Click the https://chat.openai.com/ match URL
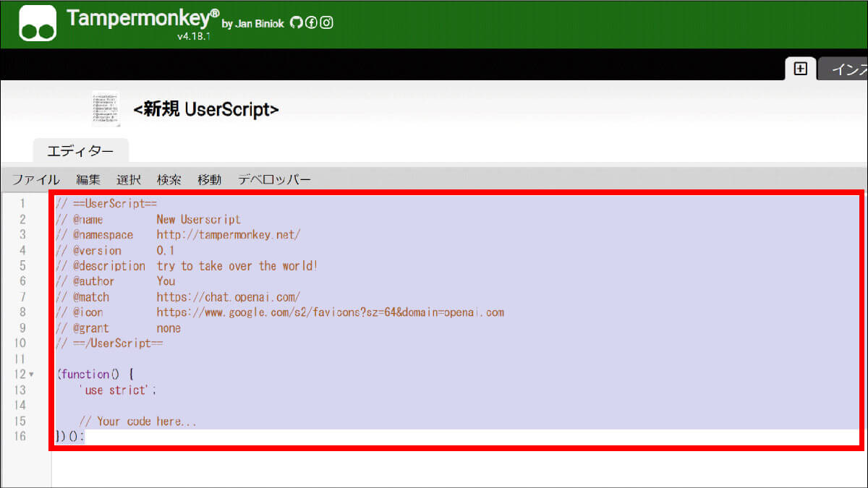Viewport: 868px width, 488px height. tap(228, 297)
